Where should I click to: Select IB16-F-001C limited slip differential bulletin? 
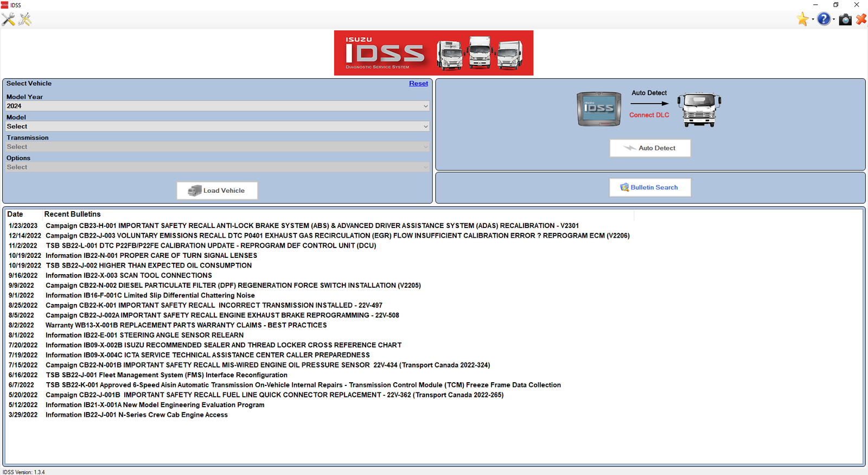click(150, 295)
